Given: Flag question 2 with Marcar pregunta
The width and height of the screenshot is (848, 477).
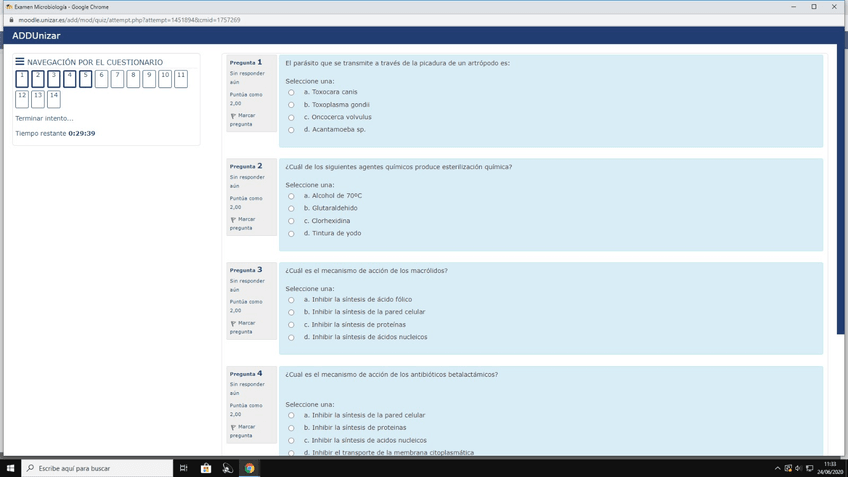Looking at the screenshot, I should pos(242,223).
